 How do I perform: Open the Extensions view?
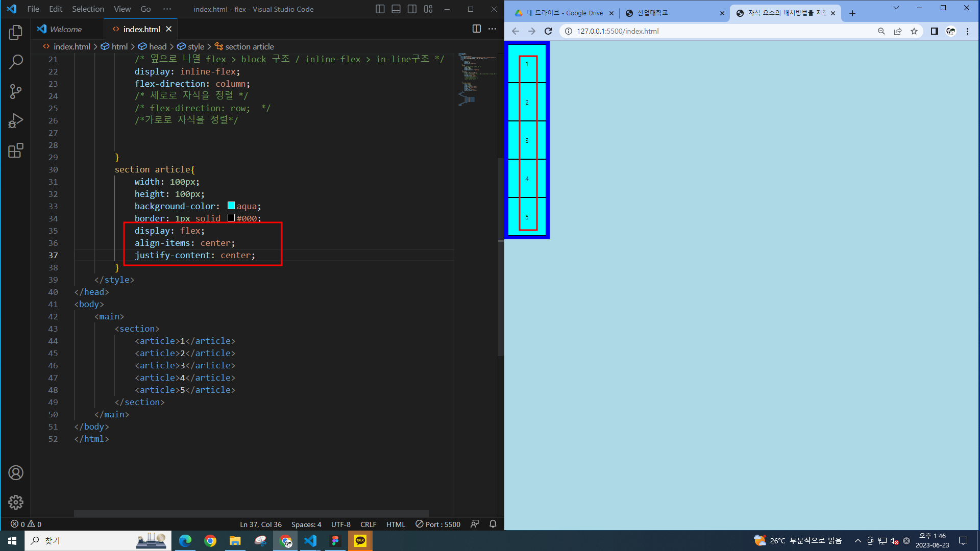16,151
